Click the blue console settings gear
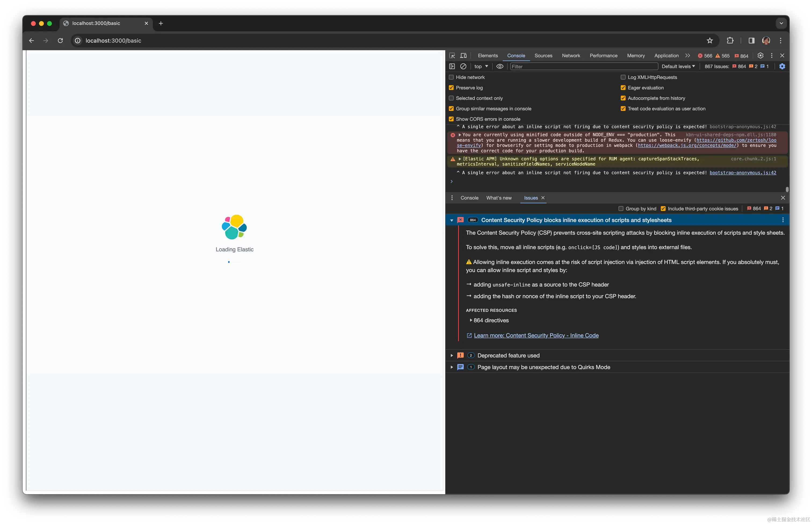The height and width of the screenshot is (524, 812). tap(782, 66)
